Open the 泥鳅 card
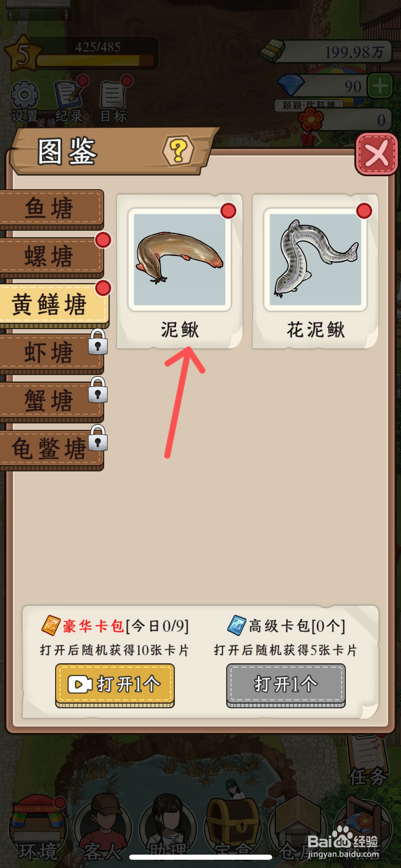This screenshot has width=401, height=868. tap(179, 271)
